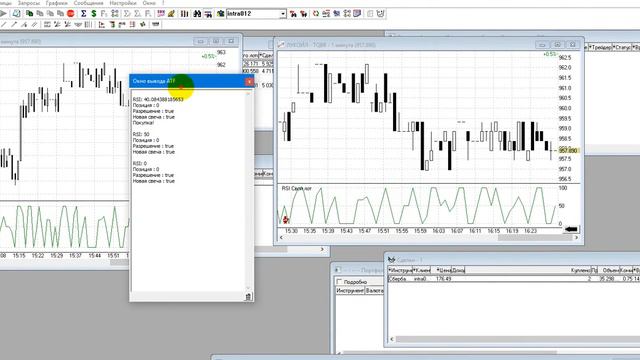Open the question mark help menu
640x360 pixels.
point(163,2)
